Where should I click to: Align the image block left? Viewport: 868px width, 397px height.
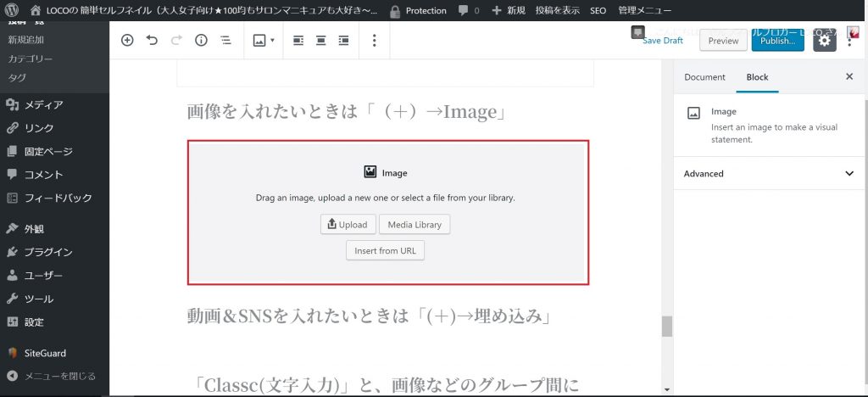click(298, 41)
